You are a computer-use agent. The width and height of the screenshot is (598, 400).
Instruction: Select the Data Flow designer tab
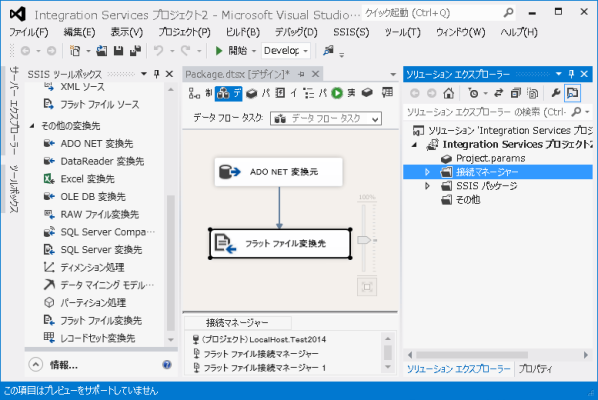click(x=228, y=93)
